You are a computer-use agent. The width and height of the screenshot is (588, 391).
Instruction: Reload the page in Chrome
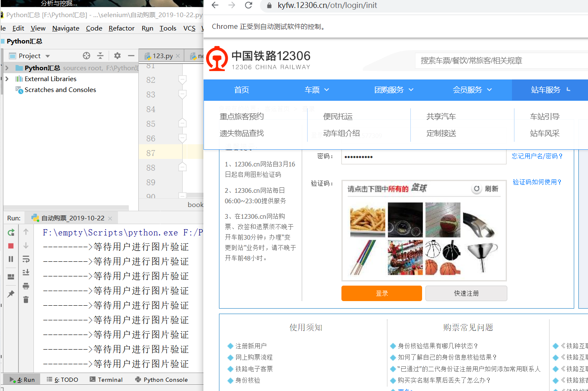click(248, 5)
